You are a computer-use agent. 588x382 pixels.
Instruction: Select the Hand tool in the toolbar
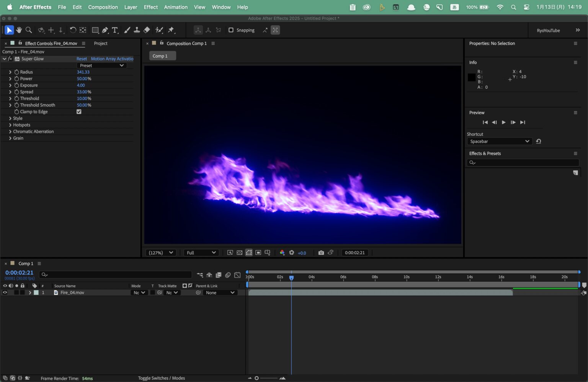[19, 30]
